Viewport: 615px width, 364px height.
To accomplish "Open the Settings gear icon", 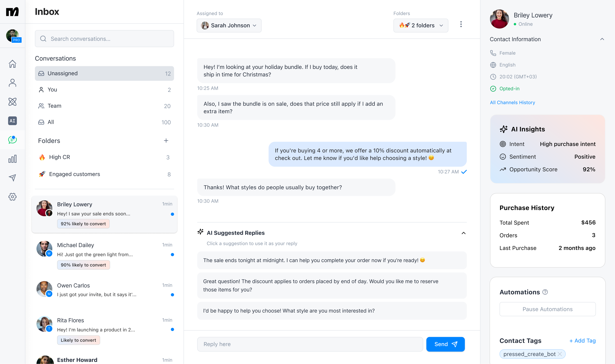I will coord(12,197).
